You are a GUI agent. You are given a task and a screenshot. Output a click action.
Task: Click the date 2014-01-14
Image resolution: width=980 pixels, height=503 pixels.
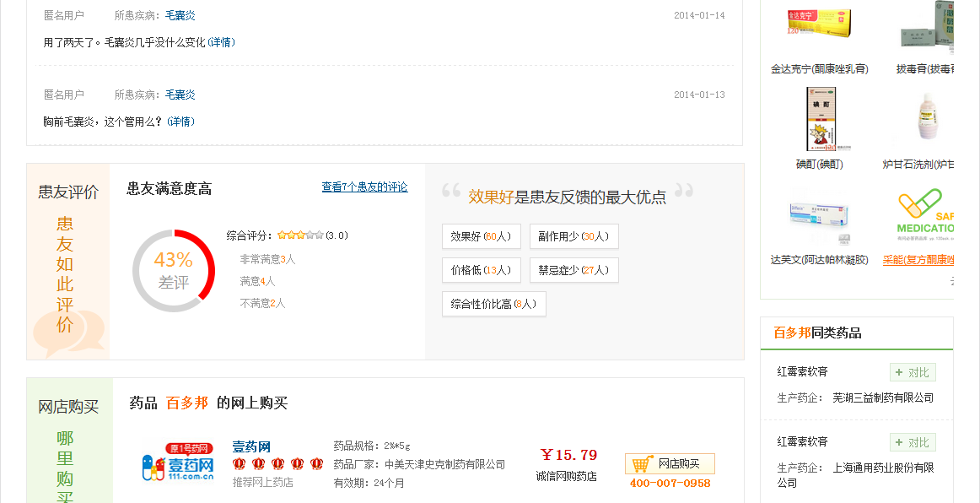pos(699,16)
